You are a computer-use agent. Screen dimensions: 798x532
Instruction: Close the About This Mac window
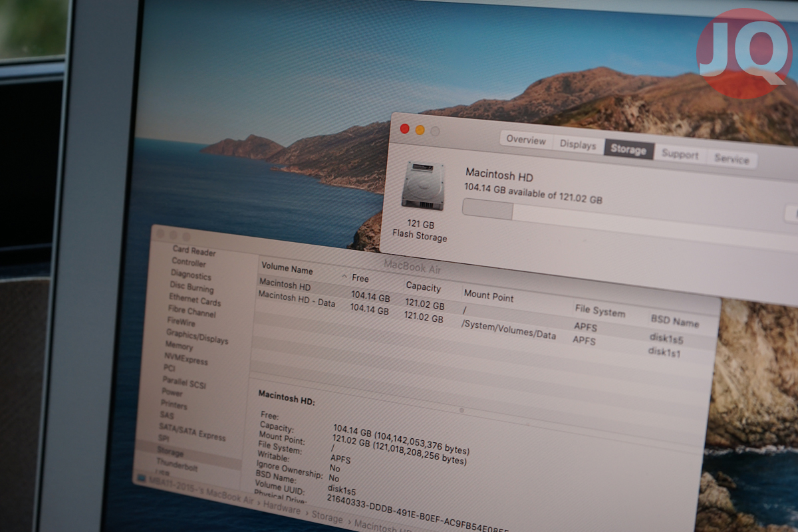(x=404, y=128)
